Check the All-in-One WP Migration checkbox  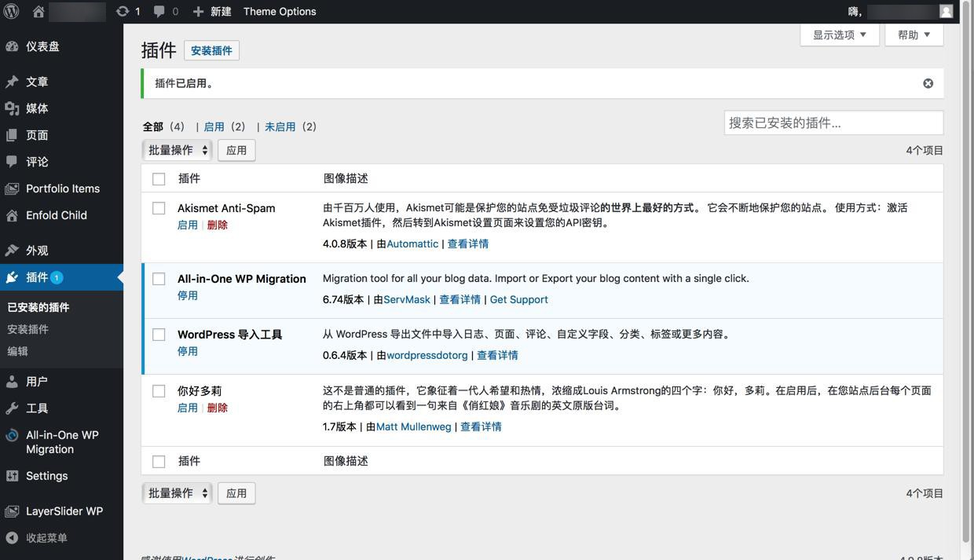(159, 279)
